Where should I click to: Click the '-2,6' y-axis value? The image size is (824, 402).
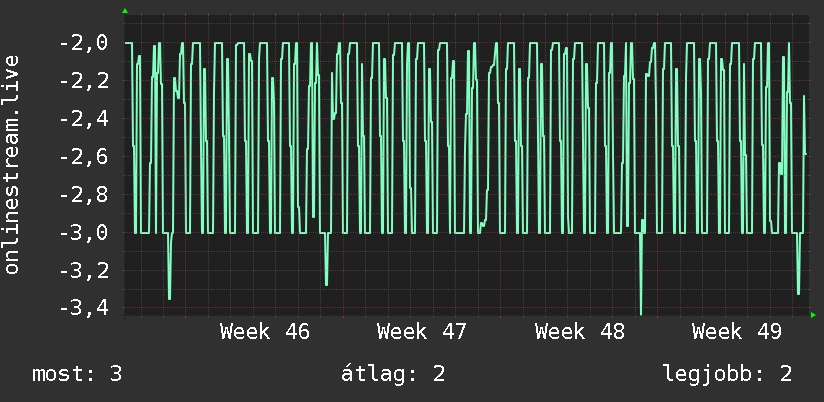[84, 157]
